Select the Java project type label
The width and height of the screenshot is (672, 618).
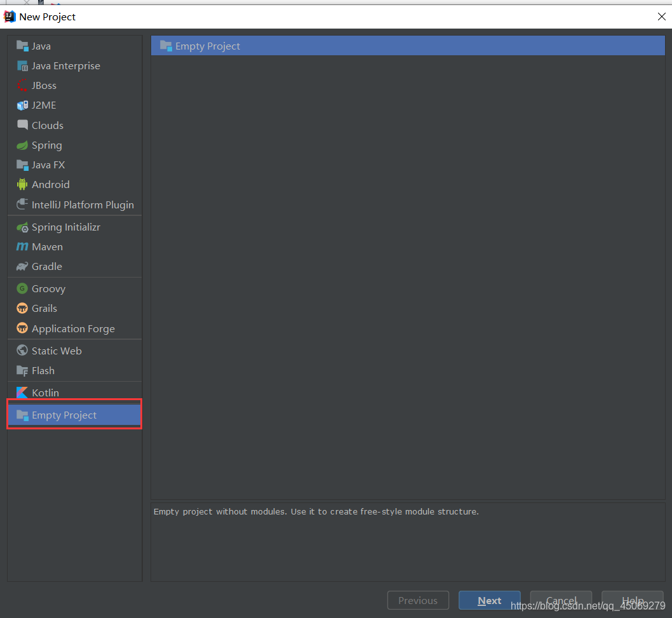(41, 46)
